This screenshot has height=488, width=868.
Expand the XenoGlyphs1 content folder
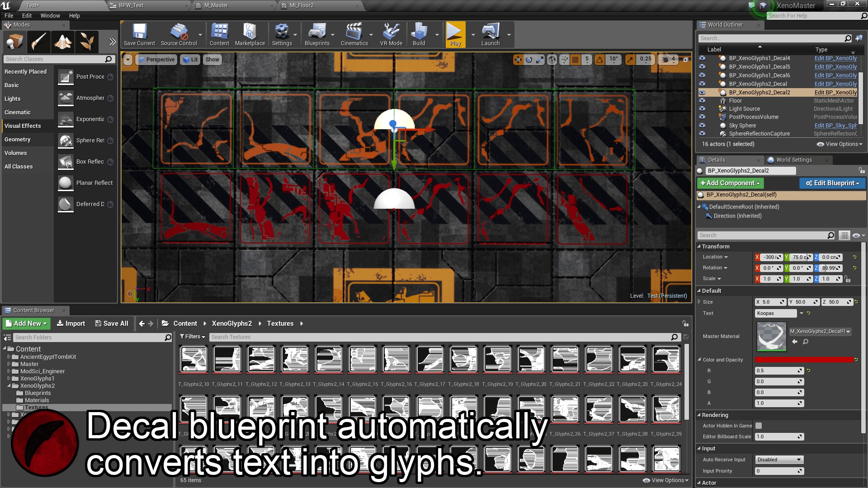coord(9,378)
